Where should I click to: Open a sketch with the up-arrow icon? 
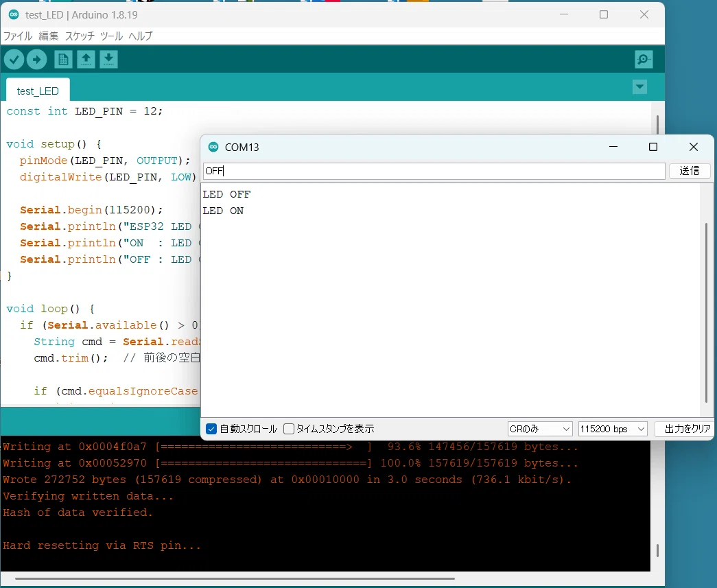[x=86, y=60]
